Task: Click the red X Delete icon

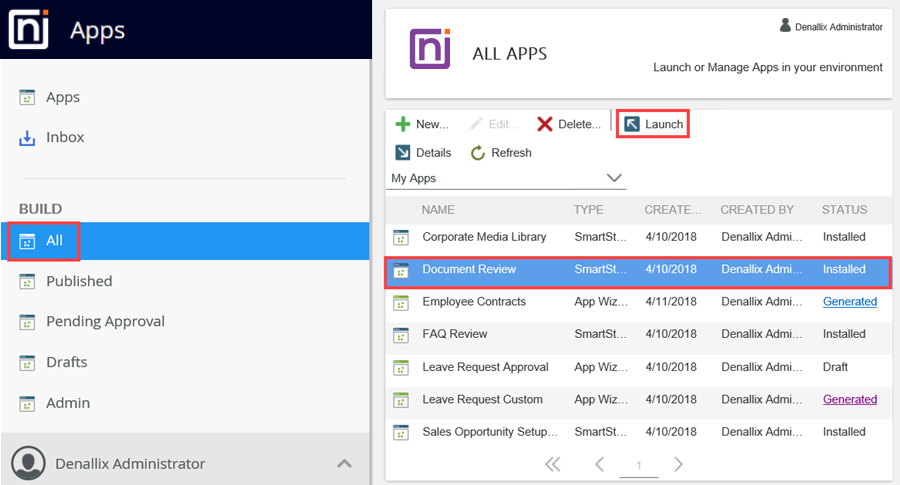Action: (545, 124)
